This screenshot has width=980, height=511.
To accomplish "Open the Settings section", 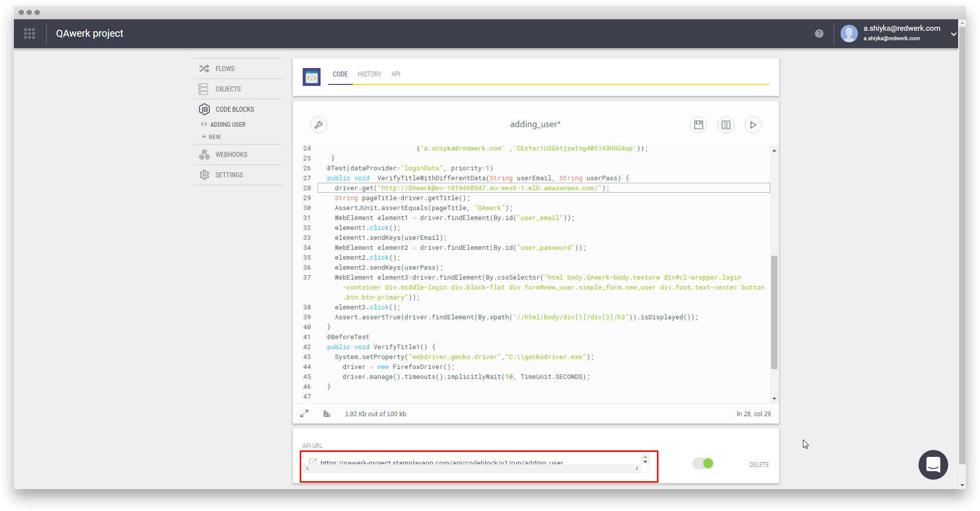I will 238,175.
